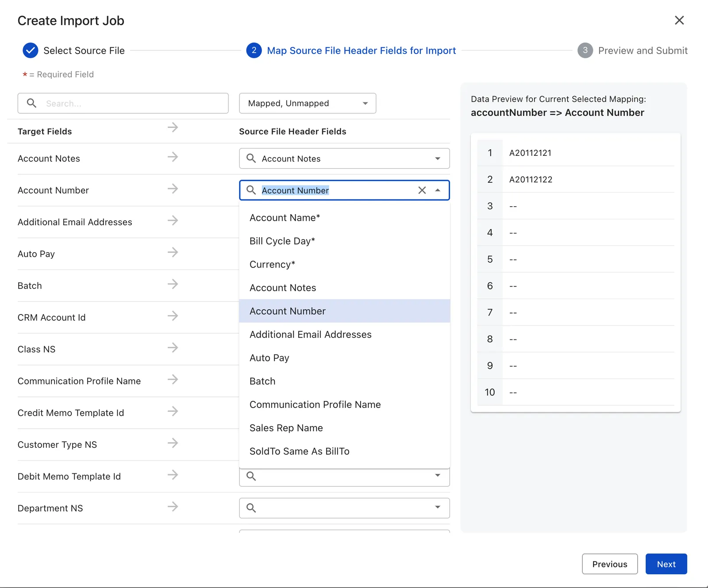Focus the Search target fields input

pos(123,103)
